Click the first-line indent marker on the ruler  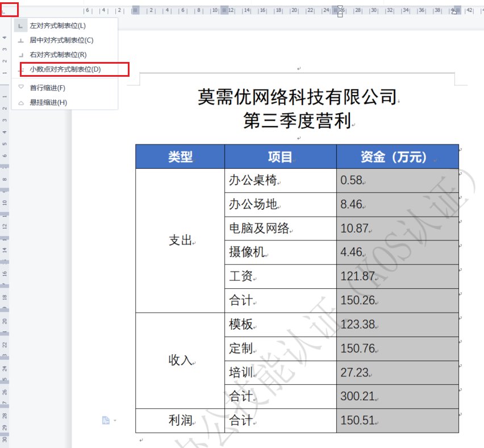[x=340, y=8]
